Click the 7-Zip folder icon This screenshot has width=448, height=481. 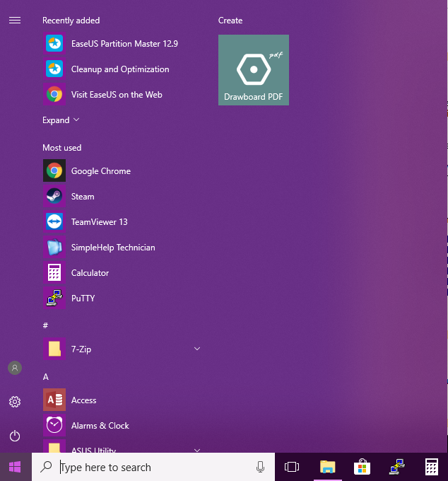pyautogui.click(x=54, y=349)
